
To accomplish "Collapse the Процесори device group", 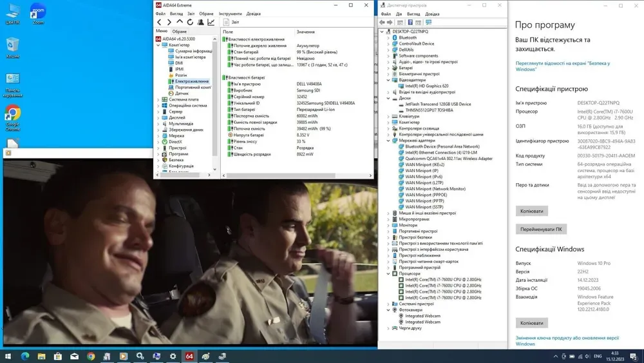I will [x=388, y=274].
